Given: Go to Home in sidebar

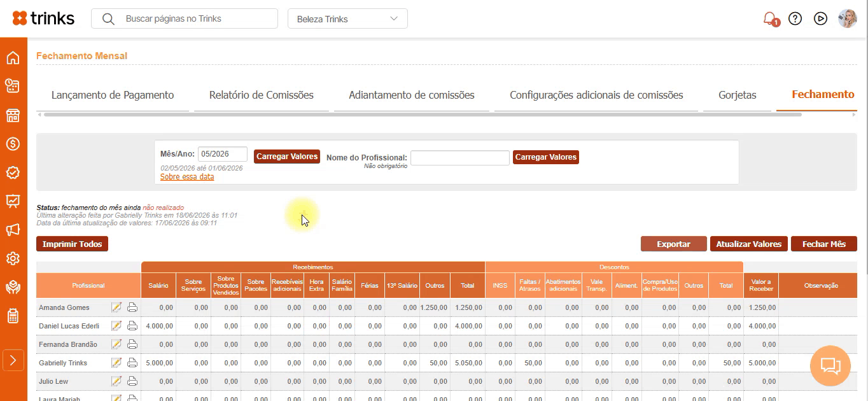Looking at the screenshot, I should 13,58.
